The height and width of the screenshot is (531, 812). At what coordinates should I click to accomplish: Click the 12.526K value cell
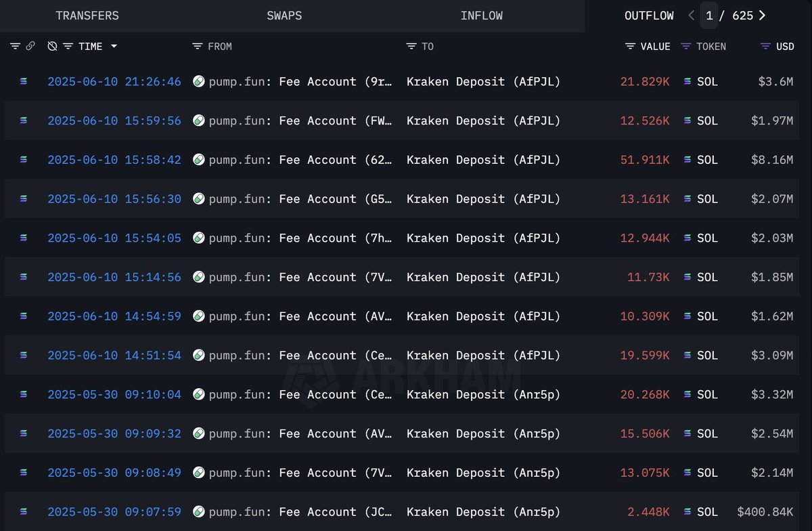645,121
